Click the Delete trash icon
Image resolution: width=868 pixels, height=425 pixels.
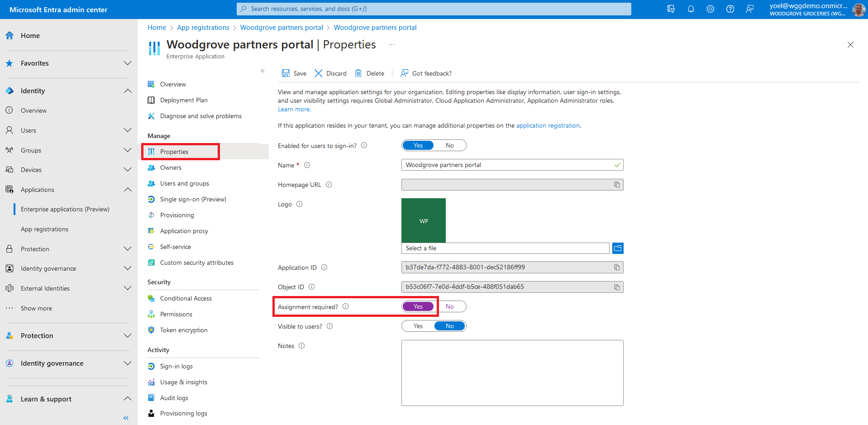click(x=358, y=73)
